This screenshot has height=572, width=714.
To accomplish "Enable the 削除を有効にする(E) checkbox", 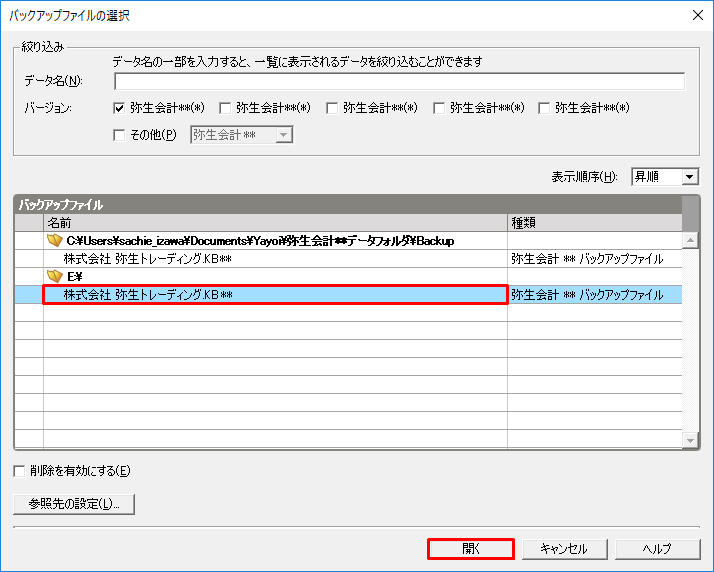I will click(x=19, y=471).
